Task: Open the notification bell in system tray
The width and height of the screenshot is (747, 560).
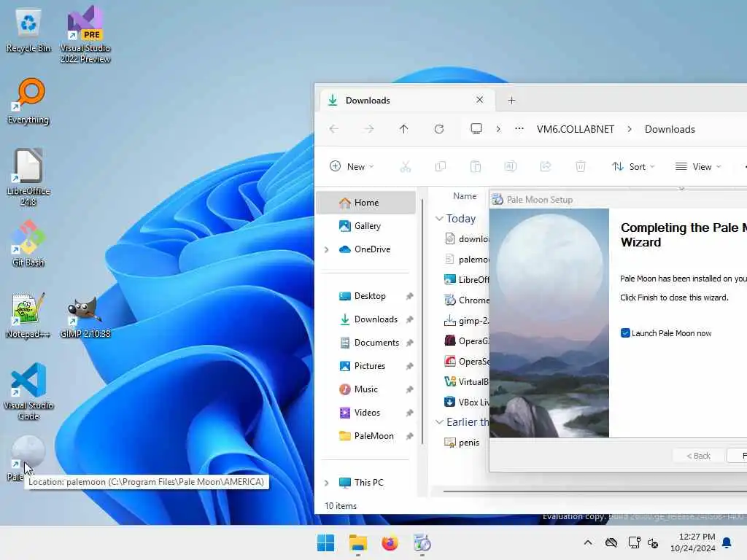Action: [x=727, y=542]
